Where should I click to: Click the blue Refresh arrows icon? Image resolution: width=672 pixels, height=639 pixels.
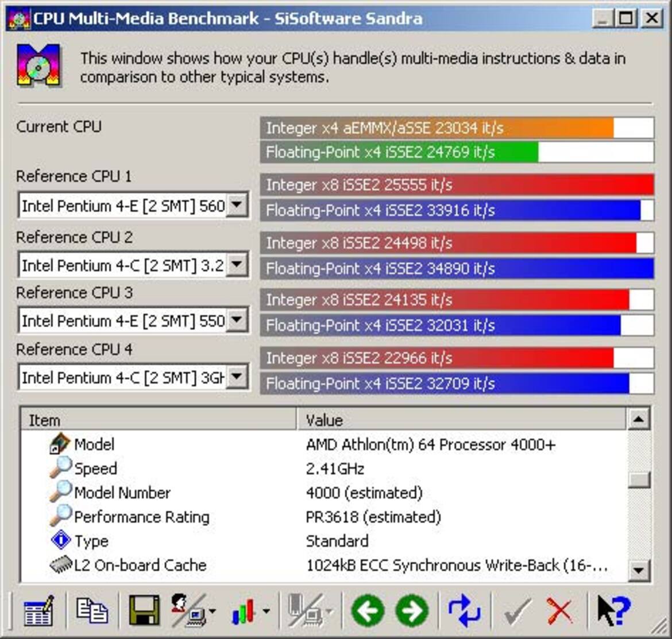(x=464, y=610)
